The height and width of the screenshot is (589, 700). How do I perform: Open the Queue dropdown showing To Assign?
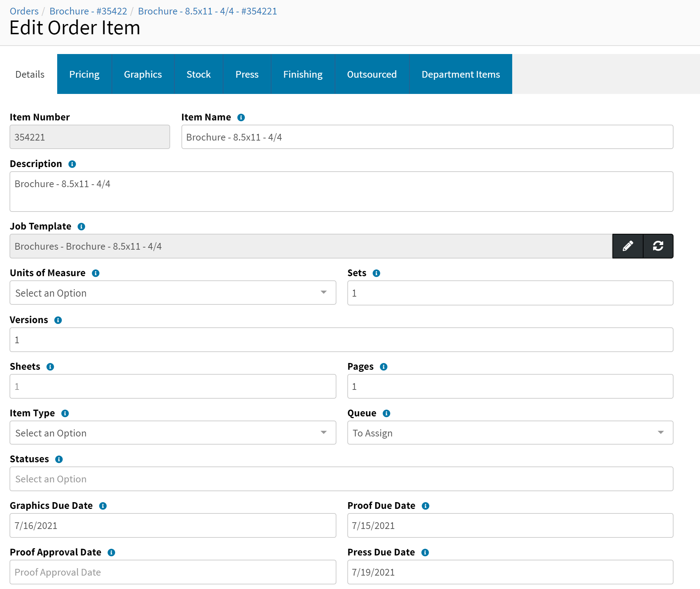(510, 433)
